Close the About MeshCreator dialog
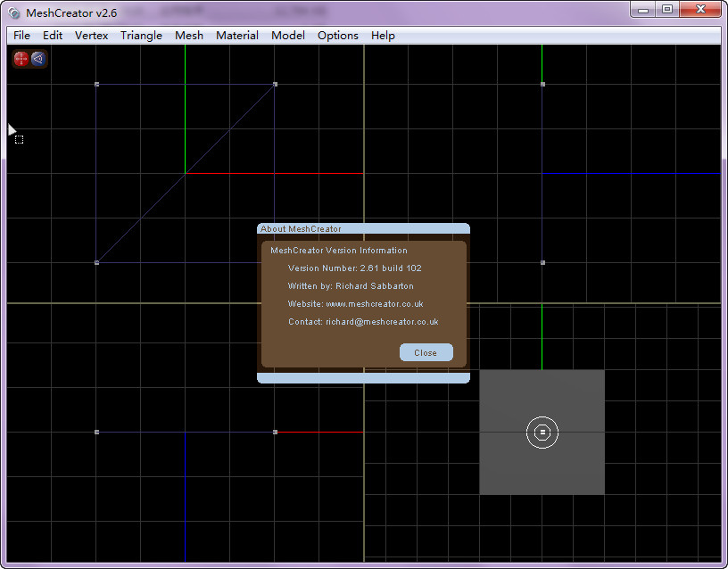The image size is (728, 569). tap(426, 352)
